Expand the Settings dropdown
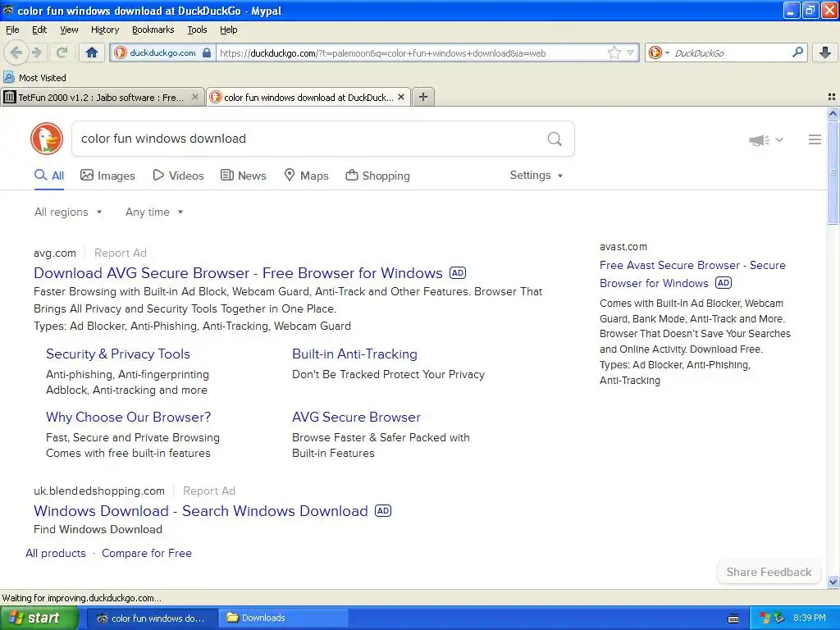Viewport: 840px width, 630px height. click(x=536, y=176)
